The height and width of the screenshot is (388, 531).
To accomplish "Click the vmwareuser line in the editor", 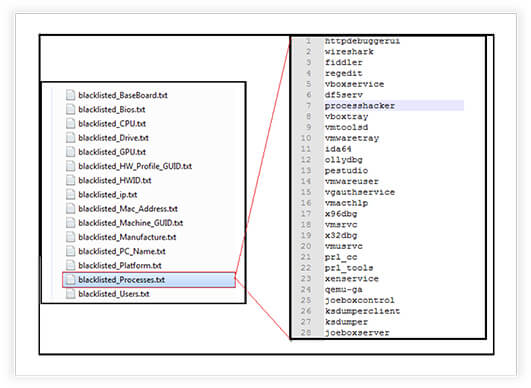I will click(352, 182).
